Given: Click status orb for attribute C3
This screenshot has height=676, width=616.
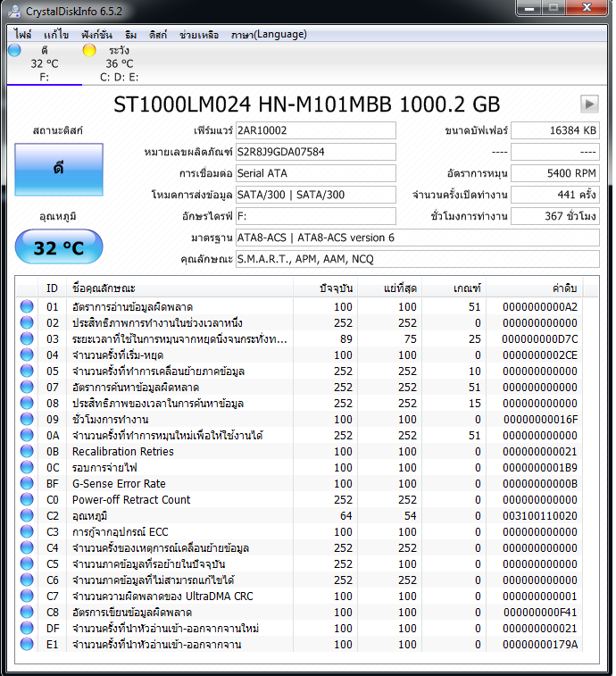Looking at the screenshot, I should [27, 531].
